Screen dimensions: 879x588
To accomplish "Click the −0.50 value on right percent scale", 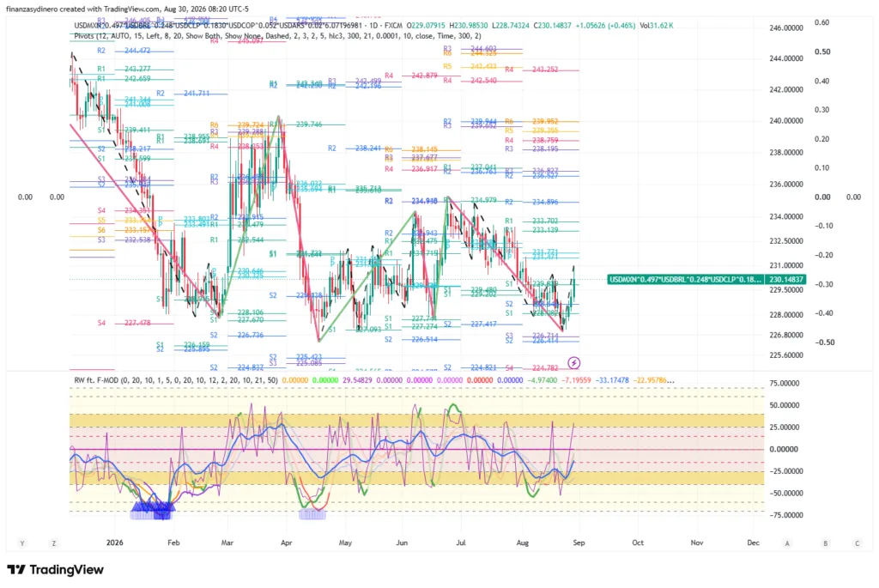I will (824, 342).
